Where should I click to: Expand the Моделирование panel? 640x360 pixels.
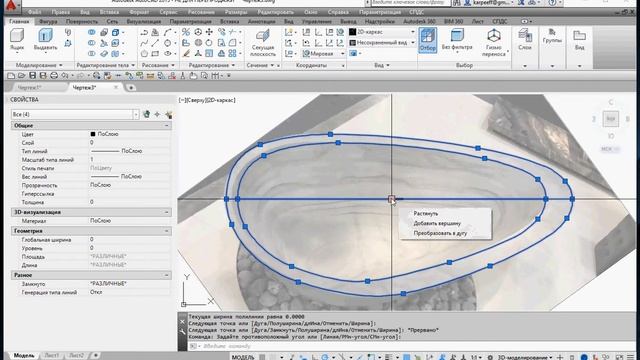pyautogui.click(x=39, y=65)
